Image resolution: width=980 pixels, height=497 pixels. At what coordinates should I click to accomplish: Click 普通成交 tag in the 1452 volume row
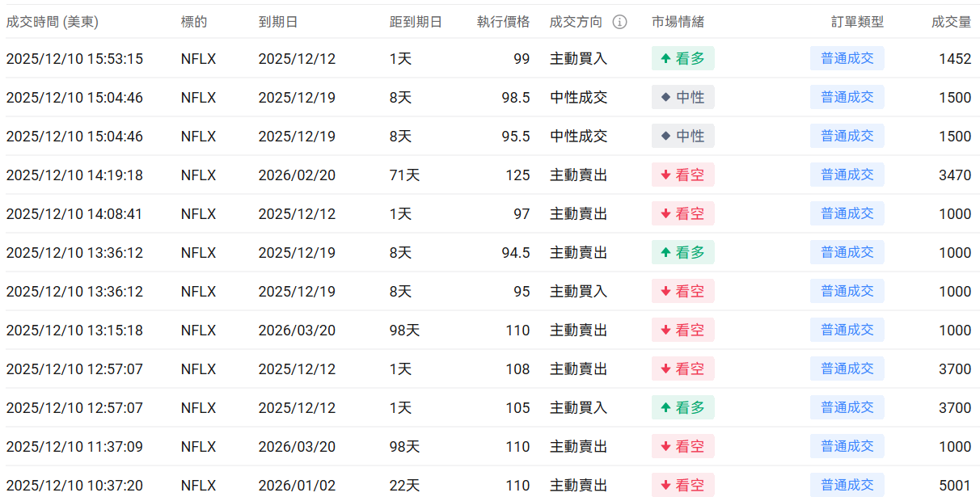[x=847, y=59]
